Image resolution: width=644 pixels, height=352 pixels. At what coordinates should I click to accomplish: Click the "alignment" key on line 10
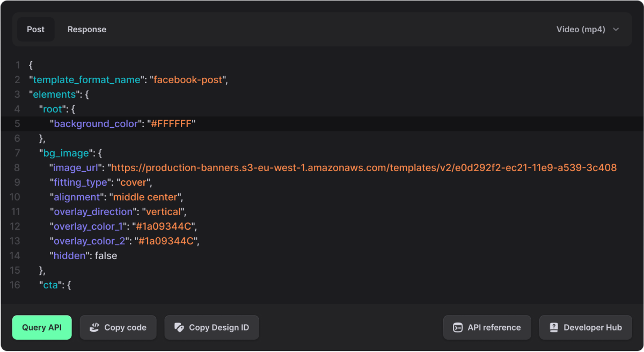(x=77, y=197)
